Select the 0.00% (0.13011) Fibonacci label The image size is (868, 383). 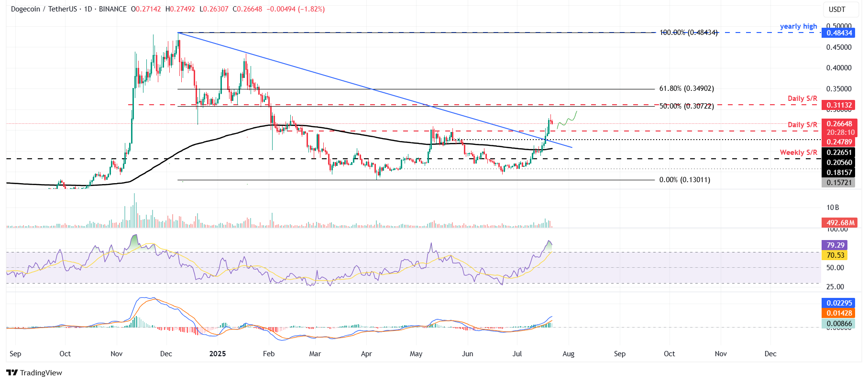tap(684, 180)
